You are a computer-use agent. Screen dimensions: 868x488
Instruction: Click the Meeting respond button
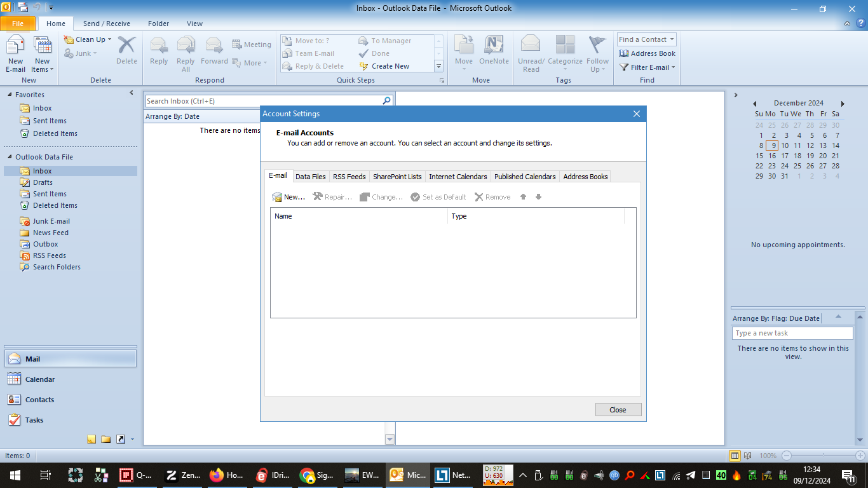[252, 44]
